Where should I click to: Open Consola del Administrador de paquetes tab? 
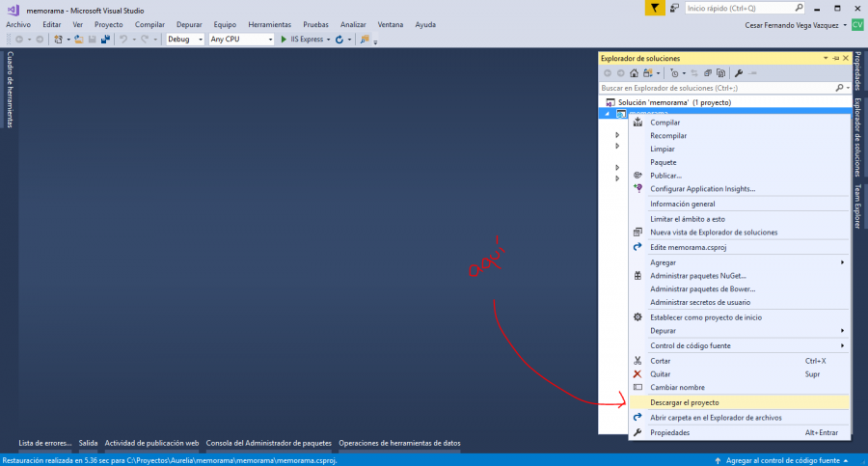tap(268, 443)
